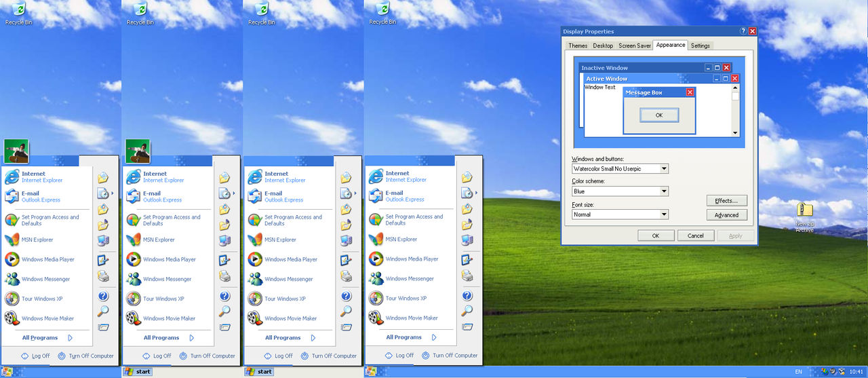Open MSN Explorer in no-userpic menu above grey start button
The height and width of the screenshot is (378, 868).
tap(289, 240)
